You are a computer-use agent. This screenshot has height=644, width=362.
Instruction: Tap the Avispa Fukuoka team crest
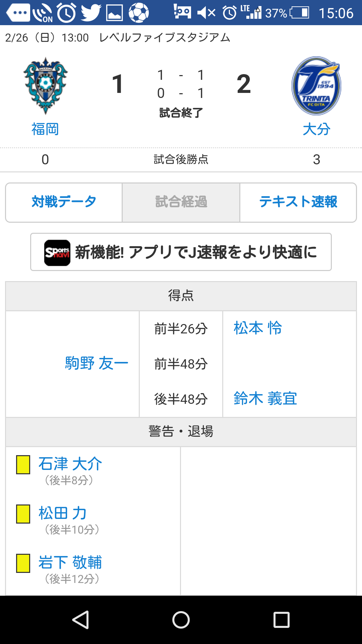click(x=46, y=86)
